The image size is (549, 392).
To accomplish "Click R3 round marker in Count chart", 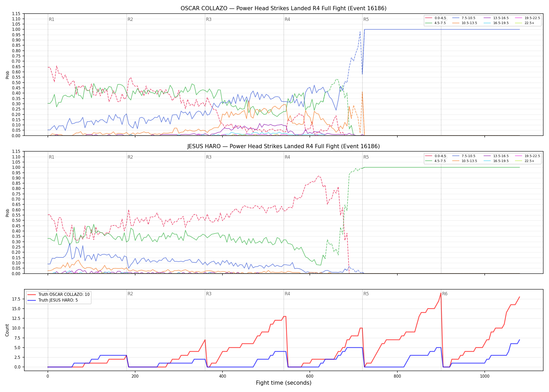I will pos(209,294).
